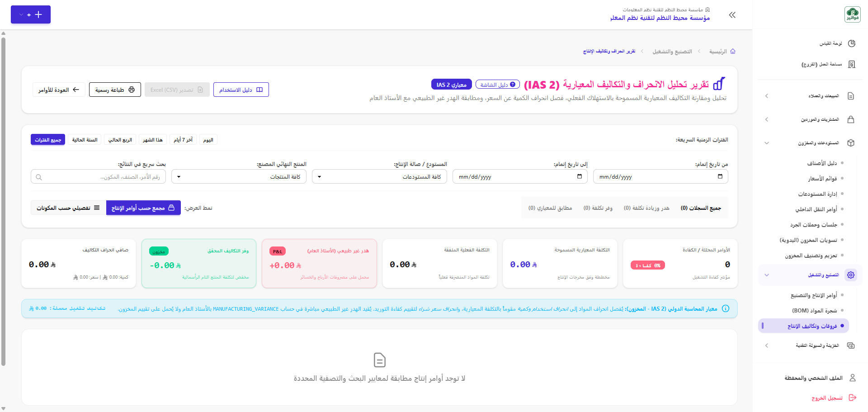Open the dashboard pie chart icon
Image resolution: width=868 pixels, height=412 pixels.
851,43
